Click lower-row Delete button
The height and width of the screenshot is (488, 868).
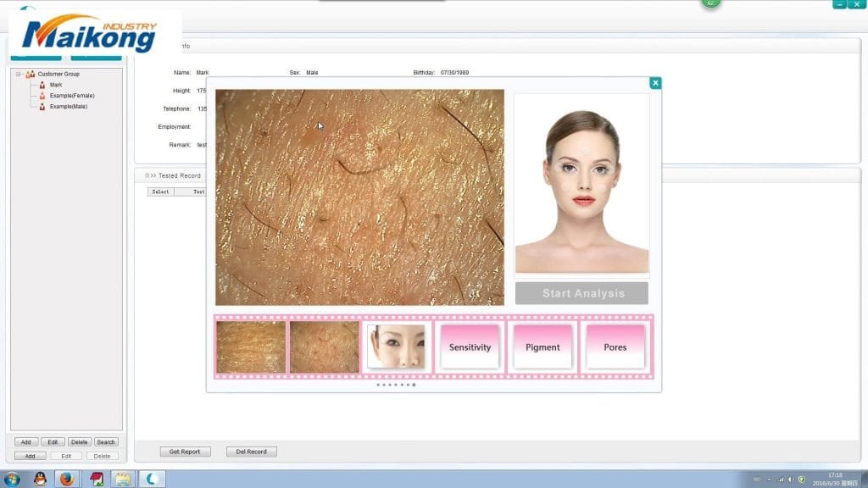coord(102,456)
